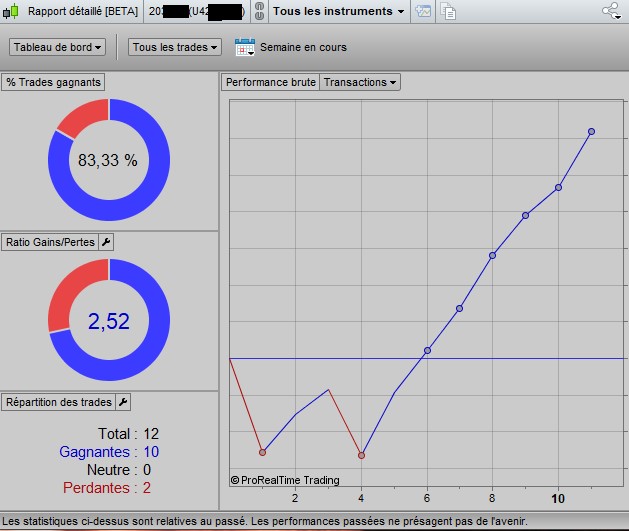Open the Tableau de bord dropdown

(x=57, y=47)
